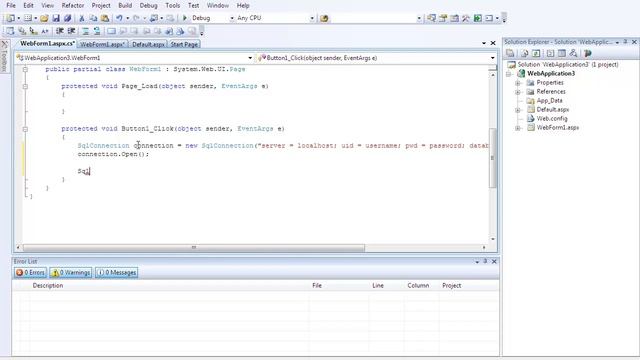This screenshot has width=640, height=360.
Task: Switch to the Default.aspx tab
Action: [x=148, y=44]
